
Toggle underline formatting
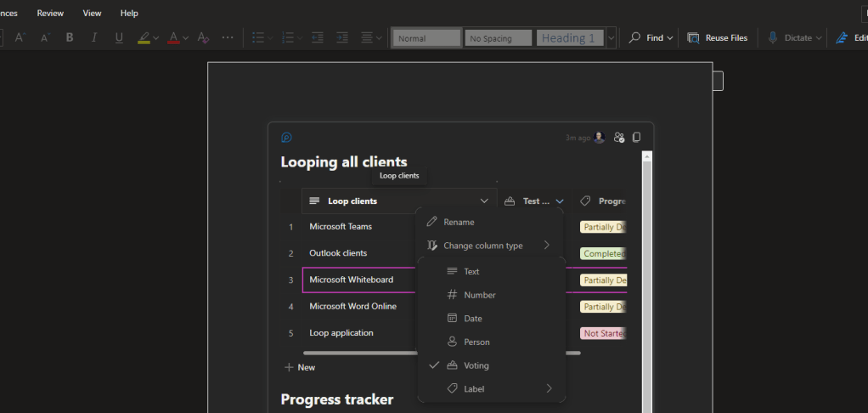pyautogui.click(x=119, y=38)
